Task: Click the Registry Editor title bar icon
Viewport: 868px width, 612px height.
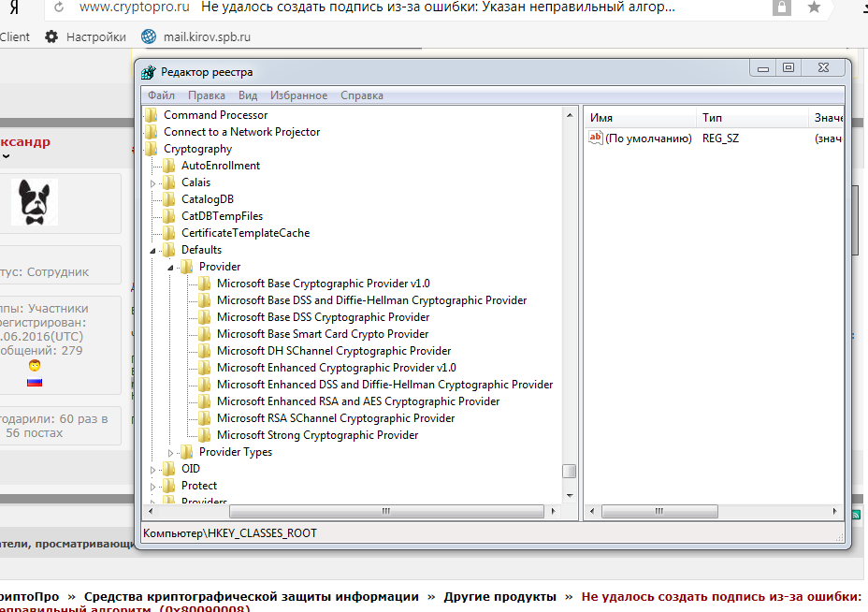Action: 149,72
